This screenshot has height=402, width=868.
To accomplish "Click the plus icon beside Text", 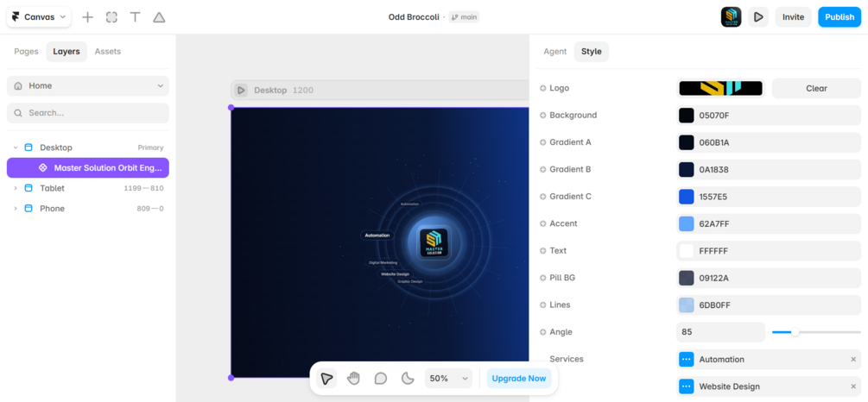I will pos(543,250).
